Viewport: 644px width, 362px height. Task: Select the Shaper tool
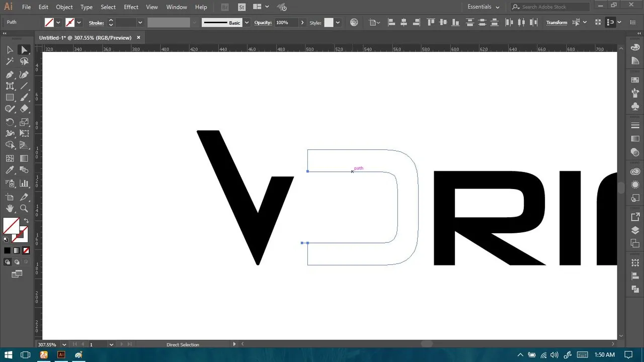point(10,109)
